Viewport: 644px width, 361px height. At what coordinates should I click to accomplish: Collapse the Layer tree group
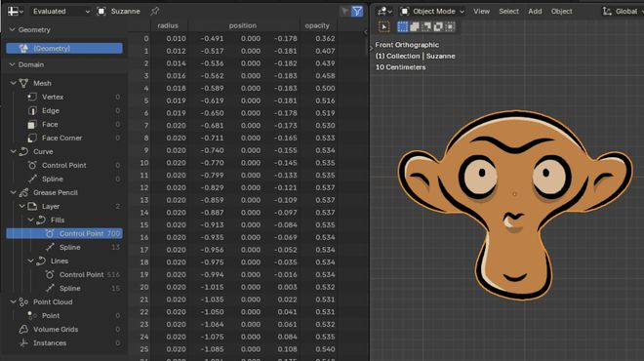coord(21,206)
